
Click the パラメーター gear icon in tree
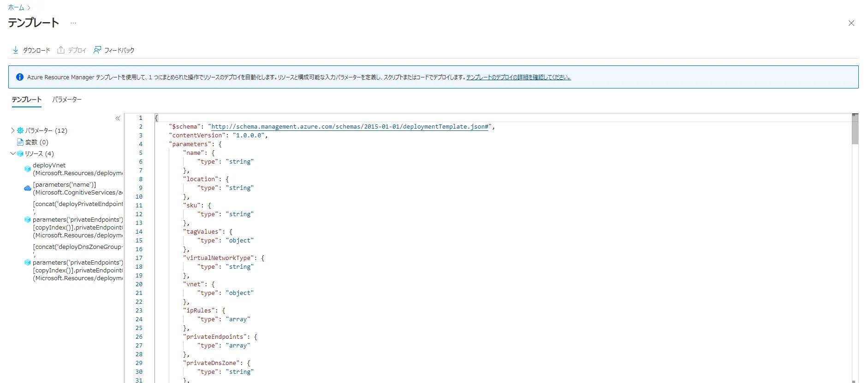pyautogui.click(x=20, y=130)
